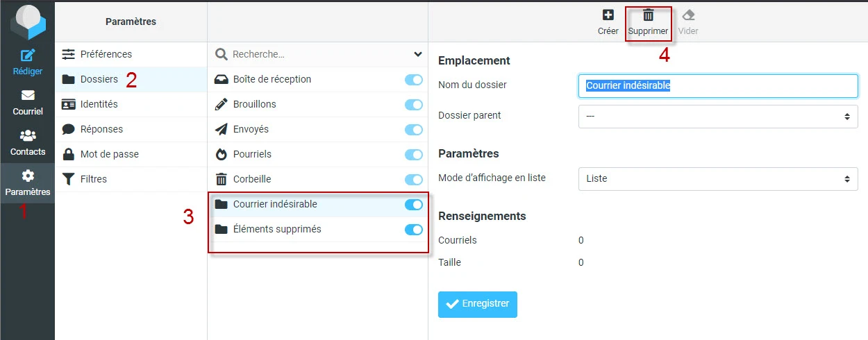Click the Paramètres gear icon

click(x=27, y=176)
